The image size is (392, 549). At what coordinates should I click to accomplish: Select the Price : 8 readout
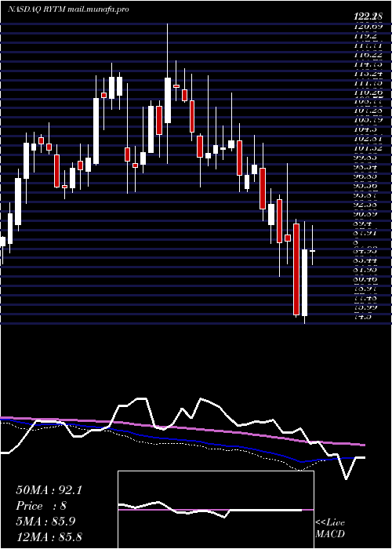(x=41, y=506)
